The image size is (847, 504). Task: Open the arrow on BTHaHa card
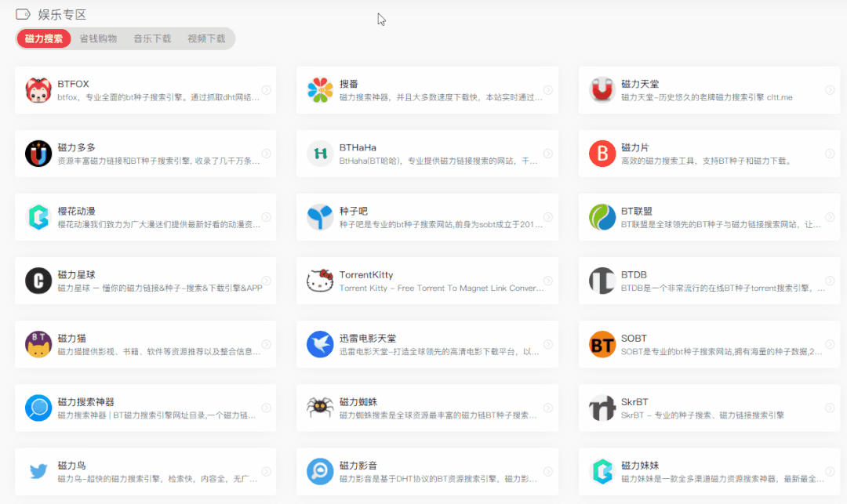[547, 154]
